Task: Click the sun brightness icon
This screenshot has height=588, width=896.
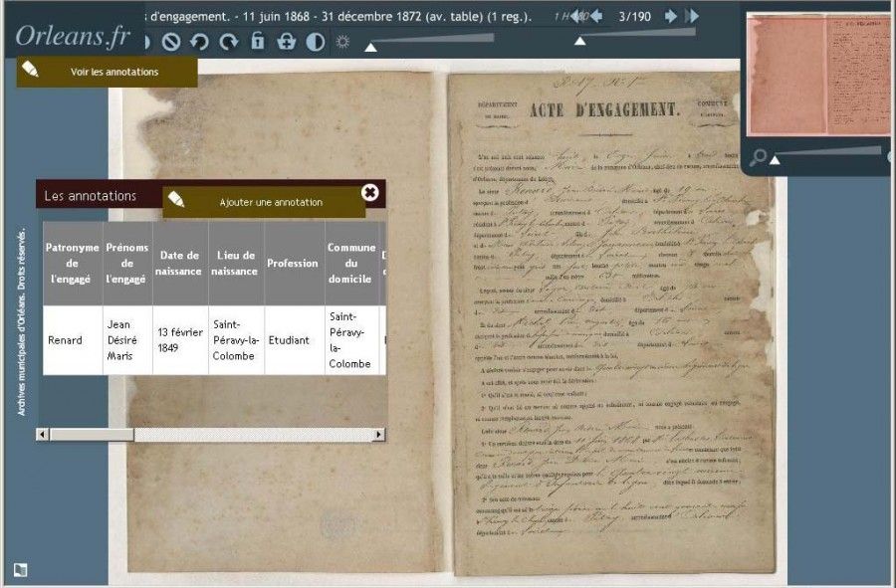Action: click(343, 42)
